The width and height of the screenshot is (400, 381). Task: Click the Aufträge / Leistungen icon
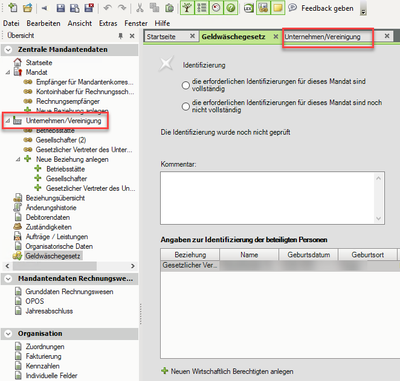click(x=18, y=237)
